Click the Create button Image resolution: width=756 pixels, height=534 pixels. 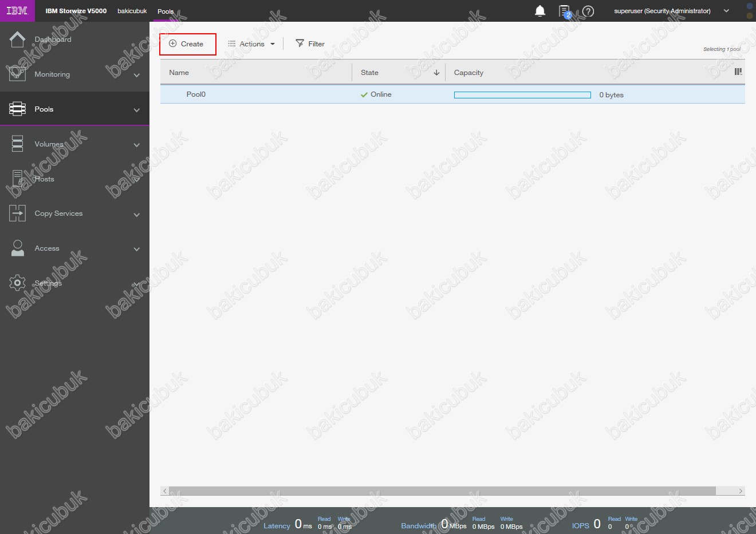(x=187, y=44)
